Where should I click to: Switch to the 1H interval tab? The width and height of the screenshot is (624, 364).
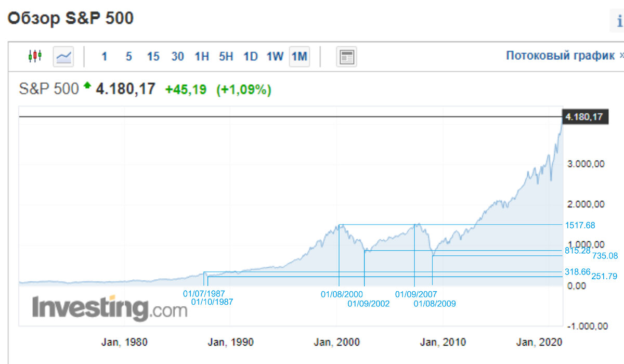click(x=201, y=57)
